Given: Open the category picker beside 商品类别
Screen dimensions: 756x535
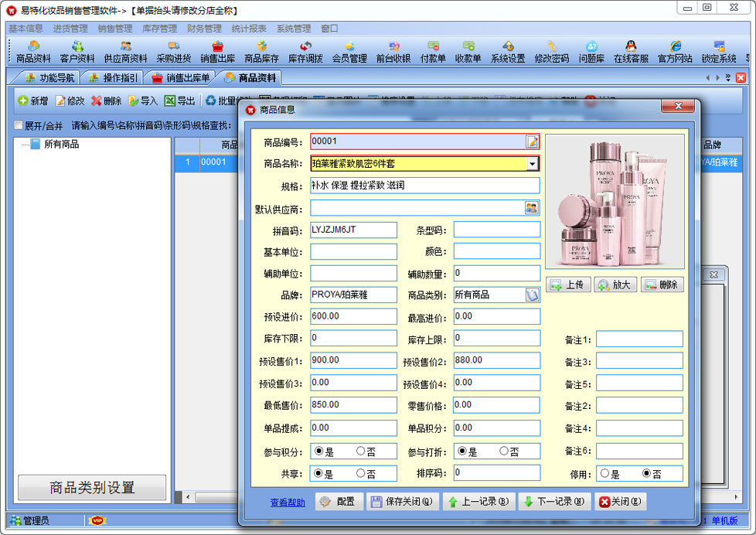Looking at the screenshot, I should click(532, 295).
